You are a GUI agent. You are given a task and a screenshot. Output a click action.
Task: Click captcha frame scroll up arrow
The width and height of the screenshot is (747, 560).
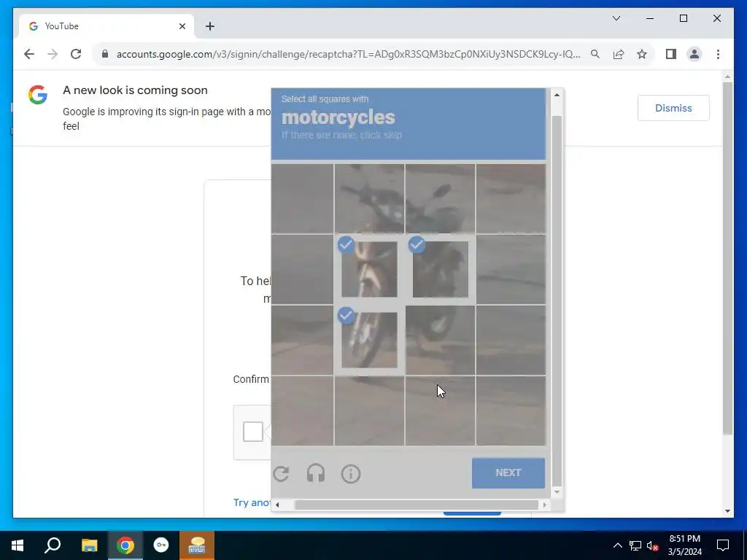click(x=557, y=95)
